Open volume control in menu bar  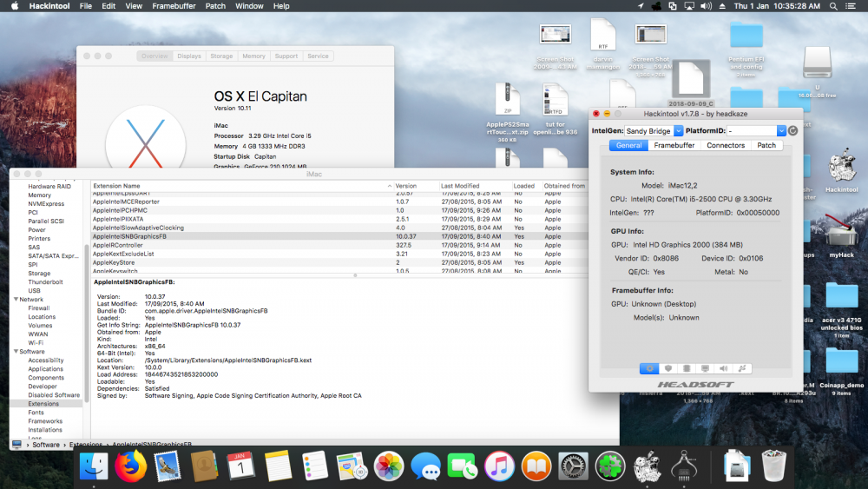(x=706, y=6)
